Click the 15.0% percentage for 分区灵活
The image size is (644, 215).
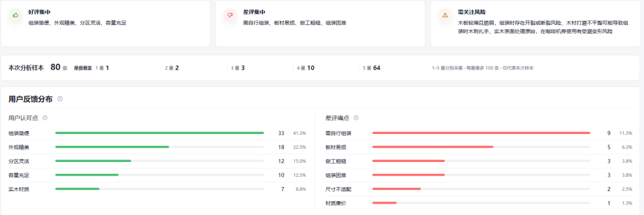coord(299,161)
